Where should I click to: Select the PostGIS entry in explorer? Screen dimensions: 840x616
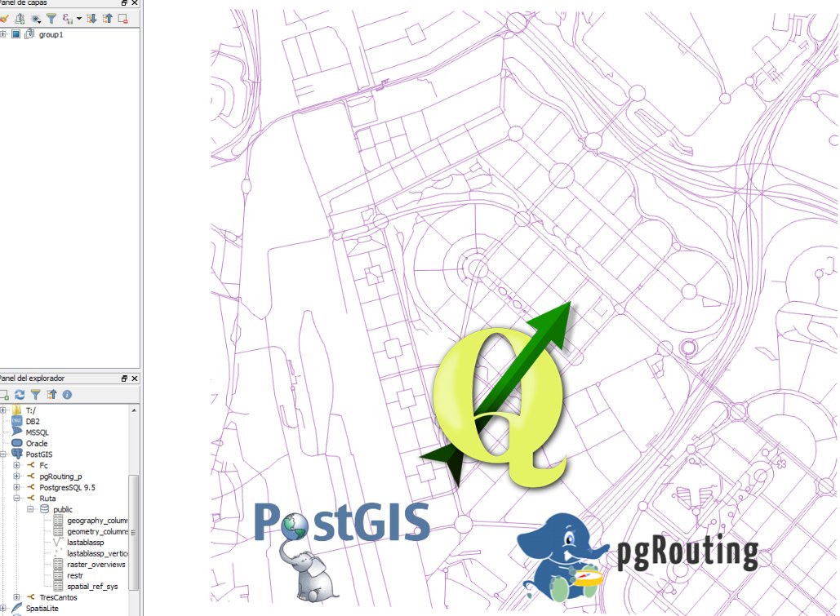point(39,454)
